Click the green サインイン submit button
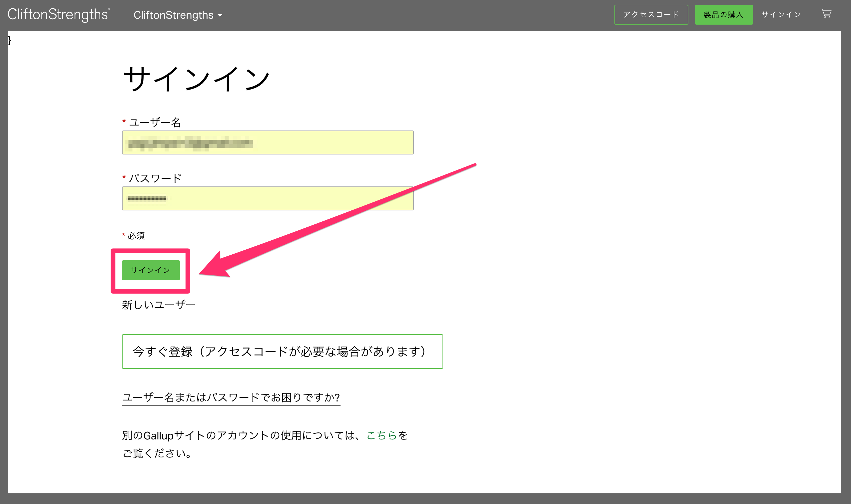 [151, 270]
